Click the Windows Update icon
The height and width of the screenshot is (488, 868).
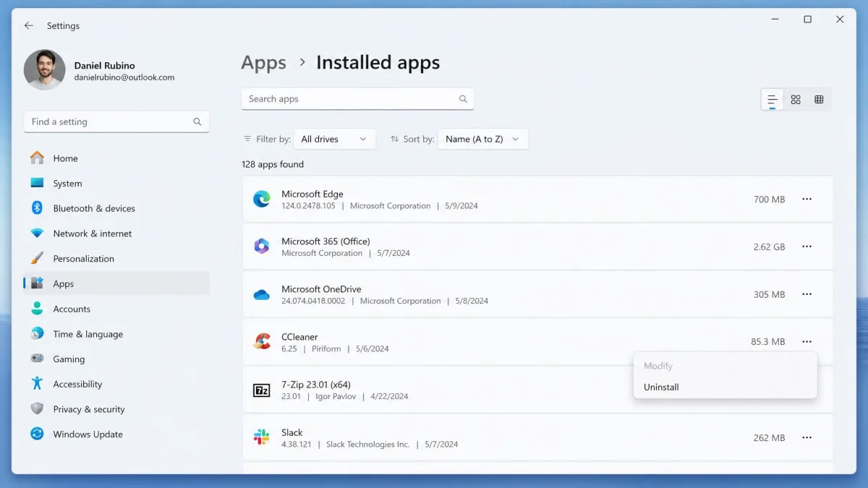[37, 434]
